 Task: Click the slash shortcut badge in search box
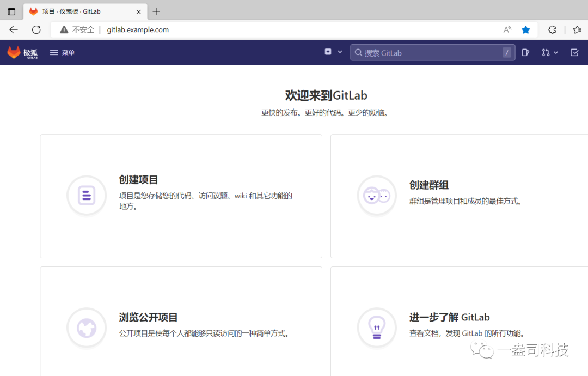tap(507, 53)
